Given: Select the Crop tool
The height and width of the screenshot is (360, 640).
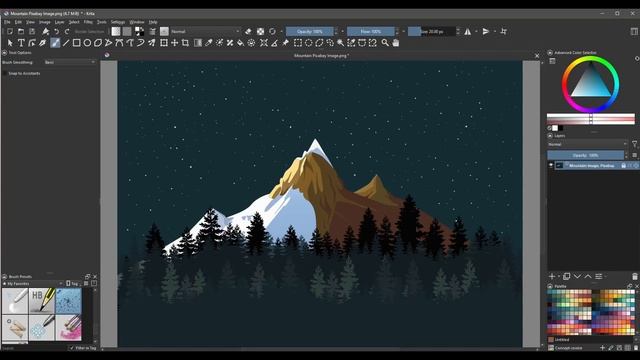Looking at the screenshot, I should click(185, 43).
